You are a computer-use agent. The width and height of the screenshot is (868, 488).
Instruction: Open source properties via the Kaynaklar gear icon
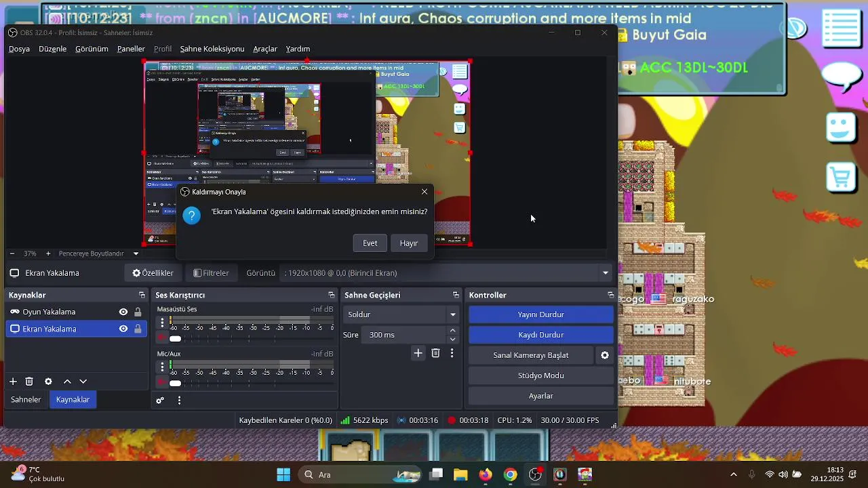tap(48, 382)
